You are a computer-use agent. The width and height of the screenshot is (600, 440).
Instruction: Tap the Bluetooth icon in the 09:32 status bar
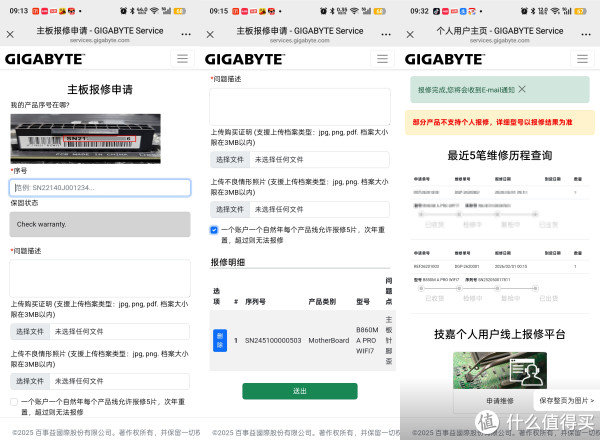[x=533, y=11]
